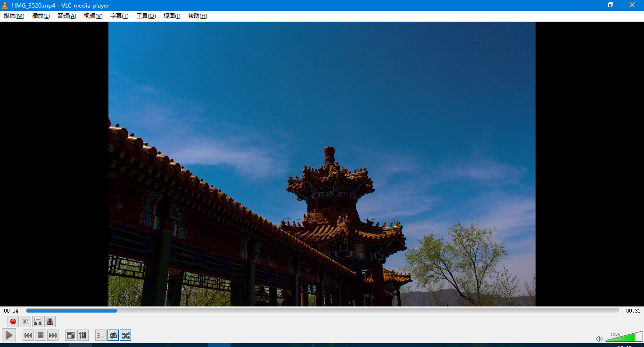
Task: Seek along the playback progress bar
Action: tap(322, 311)
